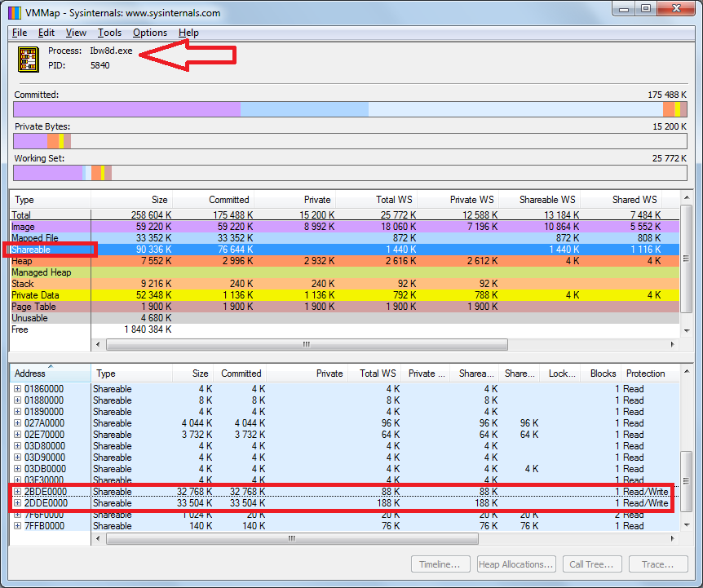Screen dimensions: 703x588
Task: Open the Heap Allocations... dialog button
Action: (x=515, y=564)
